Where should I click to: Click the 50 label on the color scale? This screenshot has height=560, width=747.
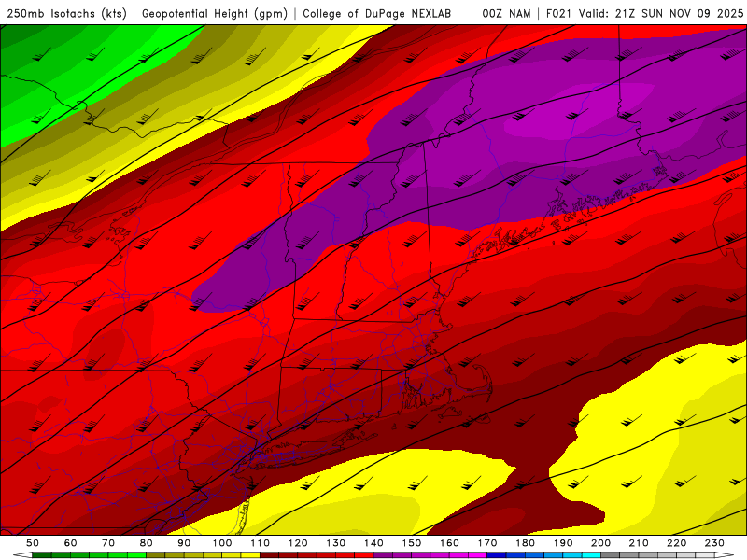tap(33, 543)
